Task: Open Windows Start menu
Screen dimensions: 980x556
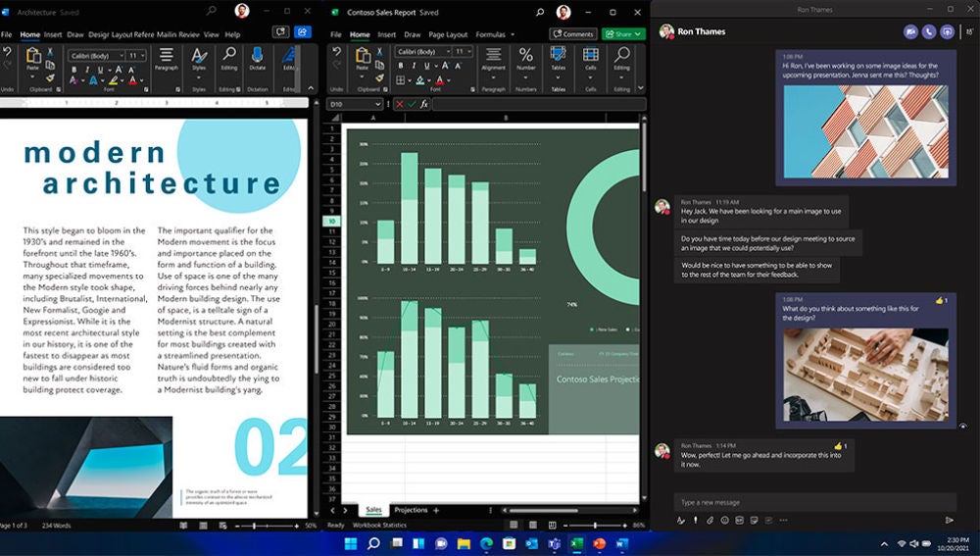Action: click(x=351, y=543)
